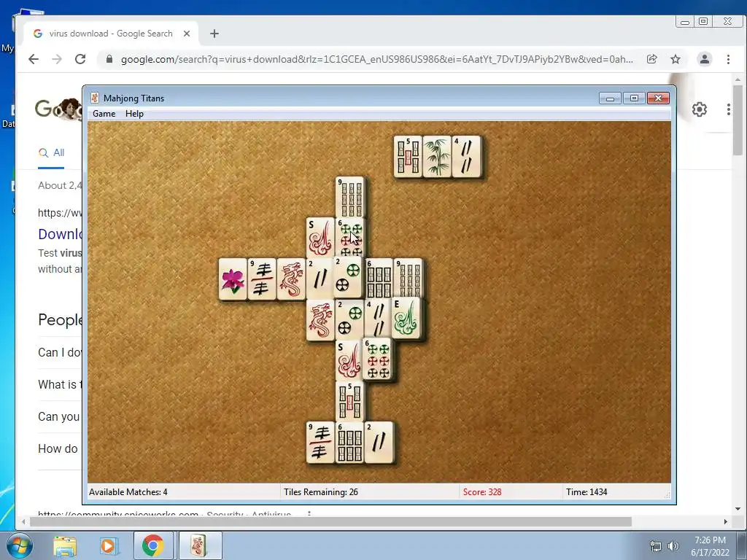Reload the Chrome page
Viewport: 747px width, 560px height.
[x=80, y=59]
